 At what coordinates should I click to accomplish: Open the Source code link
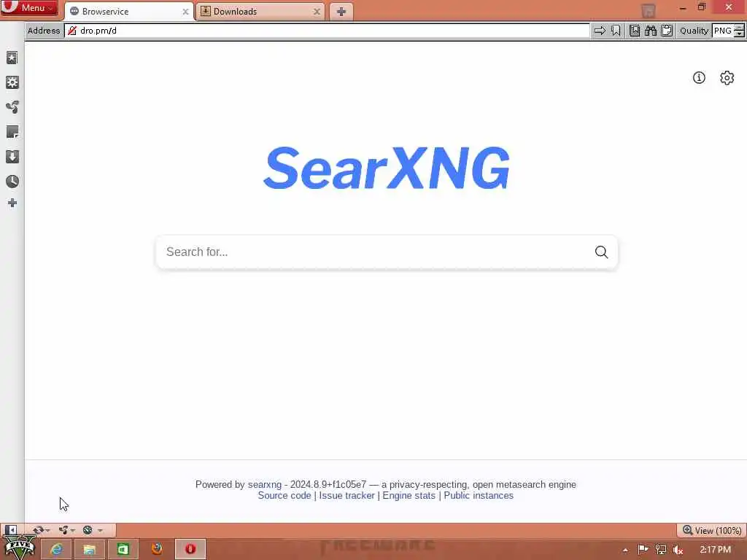pos(285,496)
